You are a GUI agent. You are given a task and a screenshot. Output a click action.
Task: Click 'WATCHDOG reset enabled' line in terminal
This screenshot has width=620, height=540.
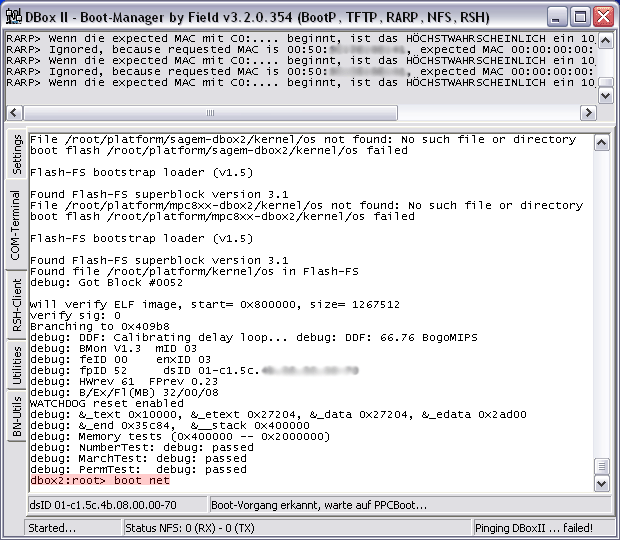coord(107,404)
